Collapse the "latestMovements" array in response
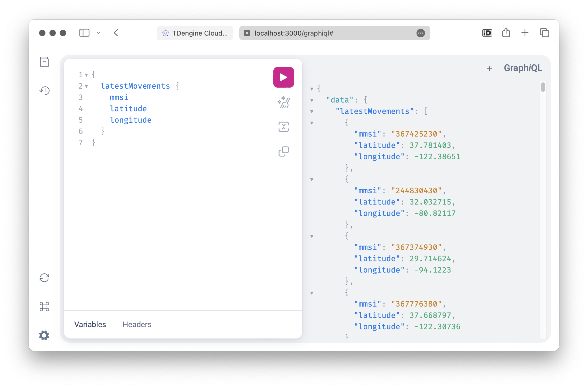Image resolution: width=588 pixels, height=389 pixels. click(x=312, y=112)
